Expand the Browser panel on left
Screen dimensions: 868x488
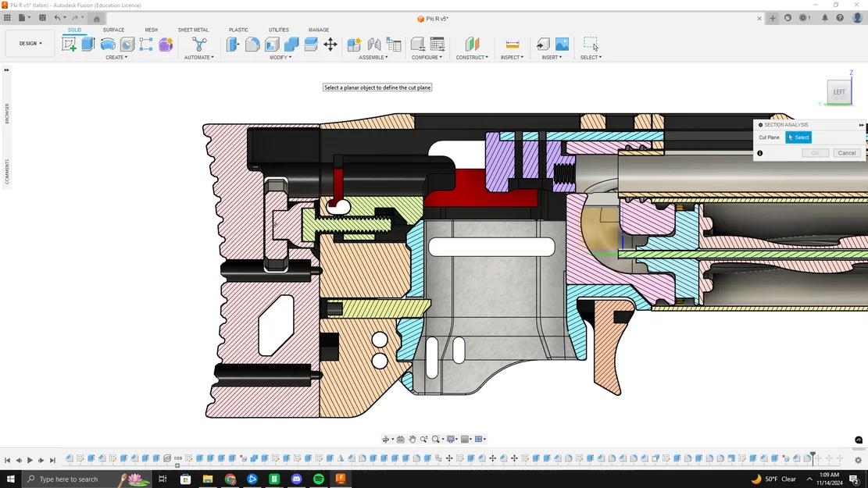pyautogui.click(x=7, y=70)
